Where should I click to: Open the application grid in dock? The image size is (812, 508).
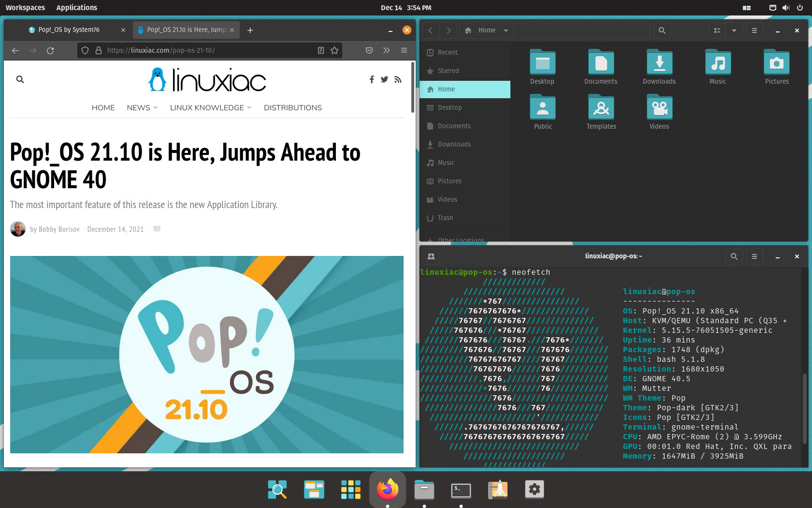(351, 490)
